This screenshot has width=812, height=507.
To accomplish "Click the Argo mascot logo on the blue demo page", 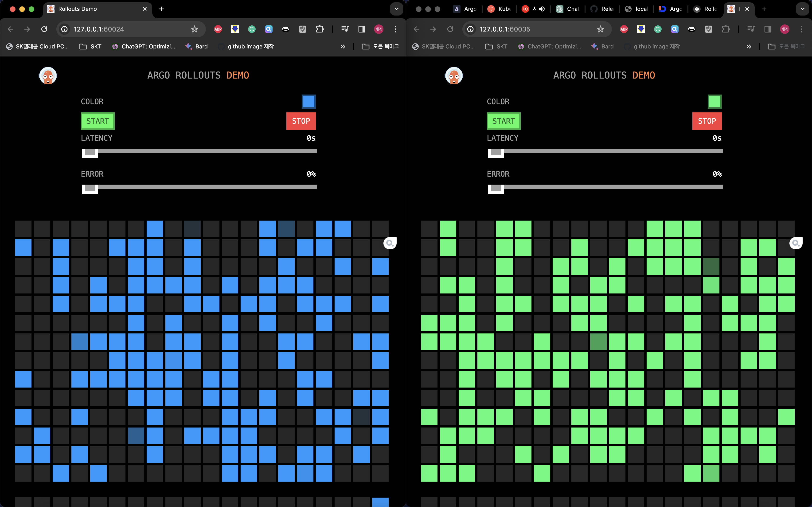I will 48,75.
